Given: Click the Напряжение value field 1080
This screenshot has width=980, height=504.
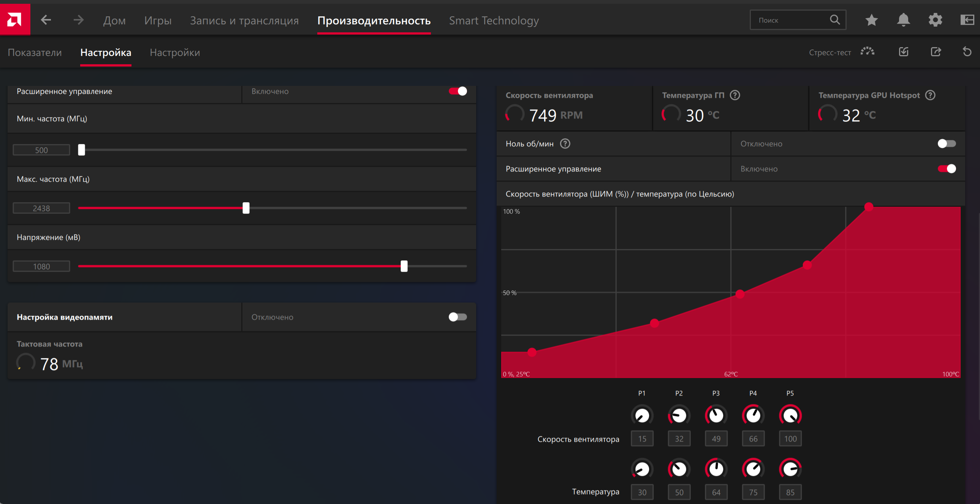Looking at the screenshot, I should 41,266.
